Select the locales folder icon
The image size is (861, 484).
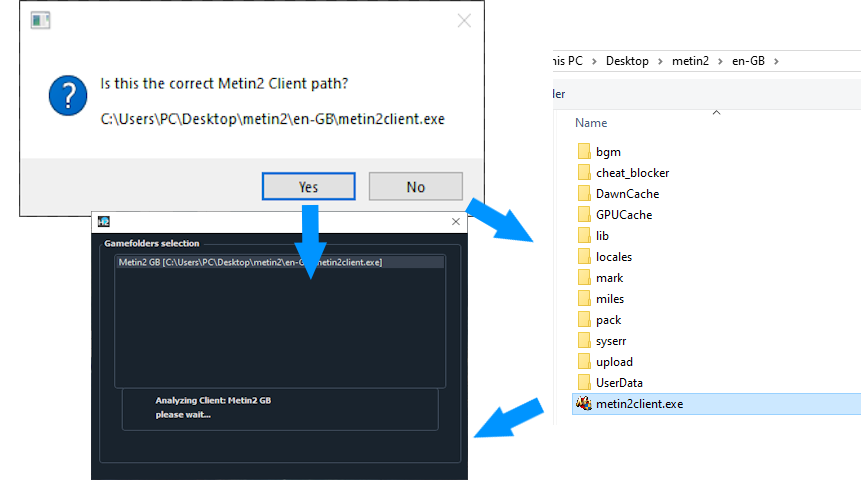pos(585,257)
